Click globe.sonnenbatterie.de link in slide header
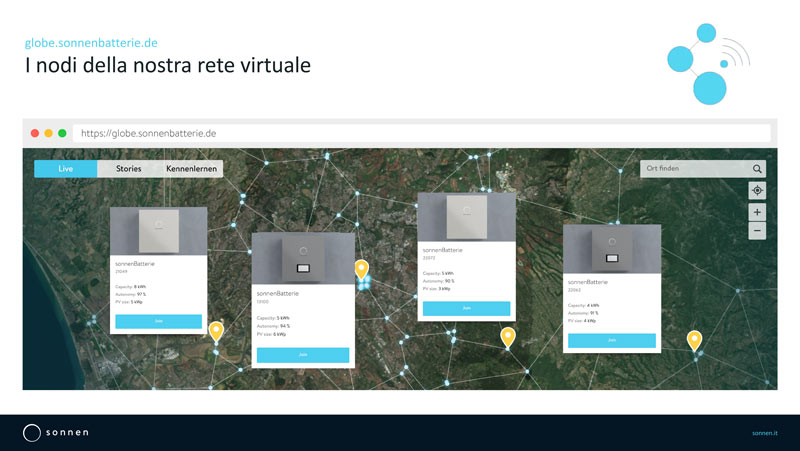 pyautogui.click(x=91, y=43)
